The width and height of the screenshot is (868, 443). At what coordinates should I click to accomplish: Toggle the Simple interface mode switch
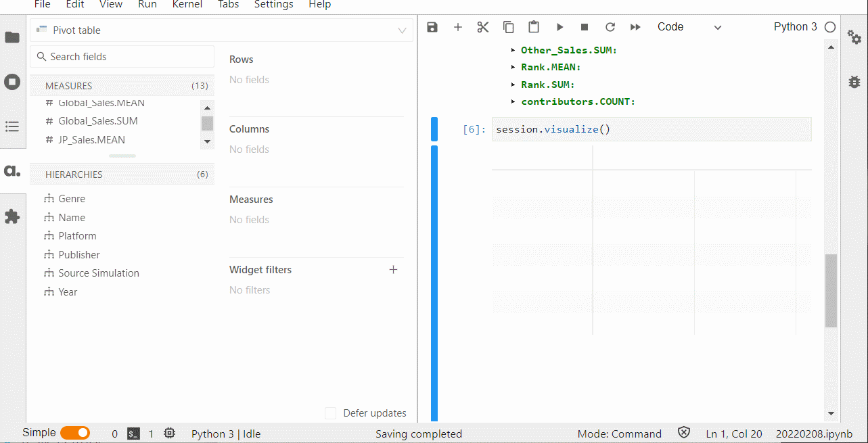pos(75,434)
